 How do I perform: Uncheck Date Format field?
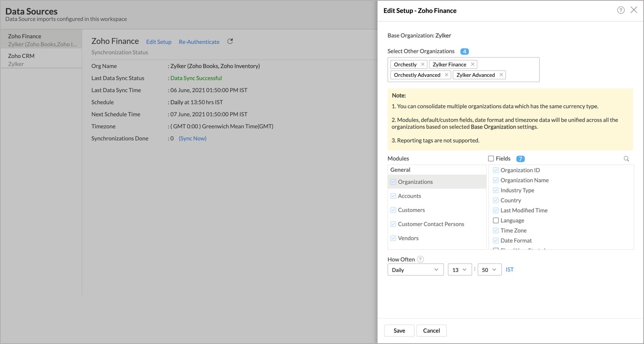(x=496, y=241)
